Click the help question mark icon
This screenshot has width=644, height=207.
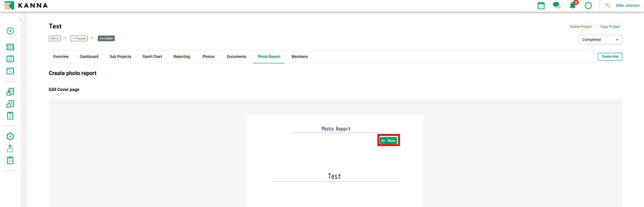[588, 5]
